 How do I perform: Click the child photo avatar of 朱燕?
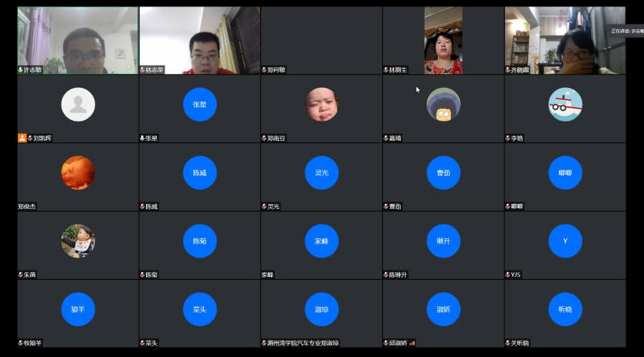(x=78, y=241)
